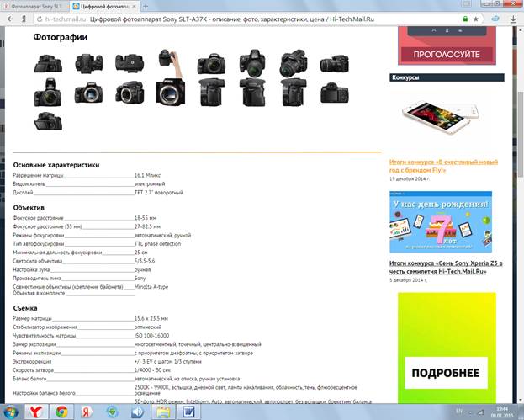Click the address bar showing hi-tech.mail.ru
524x420 pixels.
click(247, 19)
